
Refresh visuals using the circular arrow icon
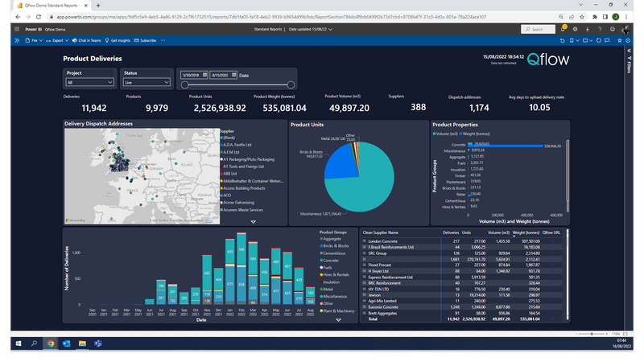[599, 41]
